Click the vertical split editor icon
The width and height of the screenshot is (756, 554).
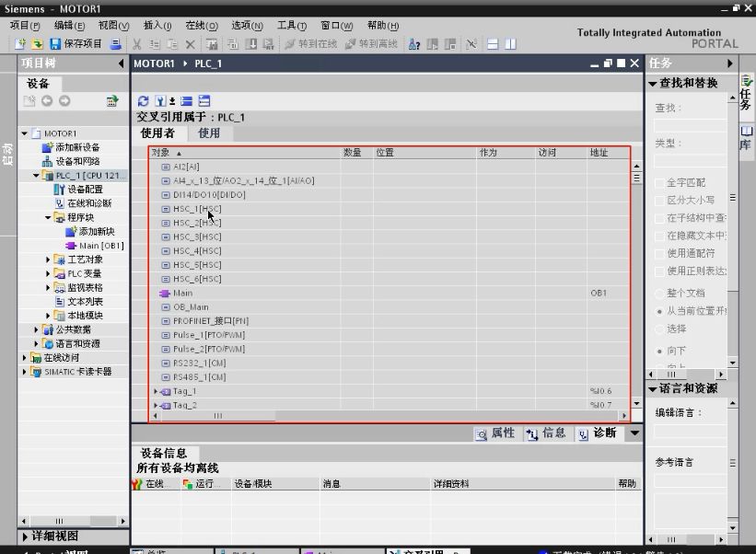(510, 44)
